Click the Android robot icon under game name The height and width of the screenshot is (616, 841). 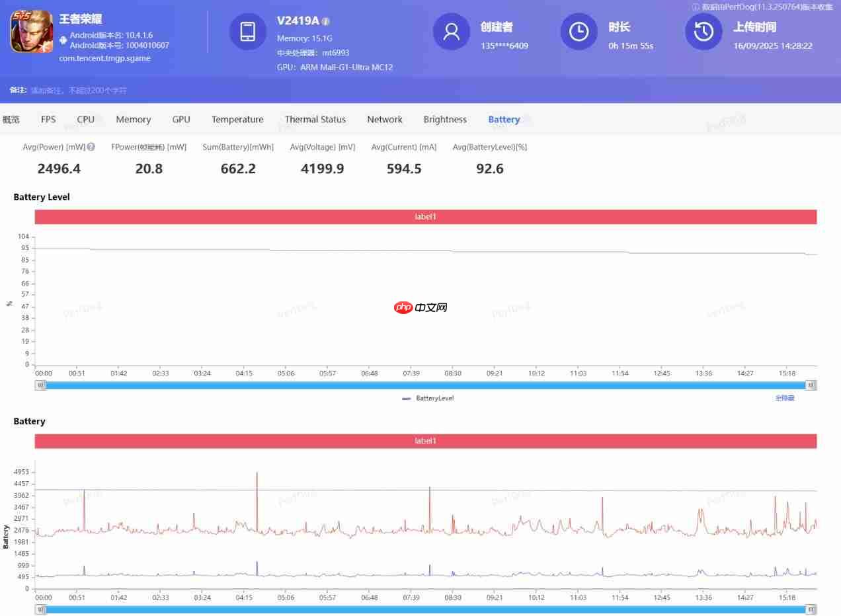[63, 40]
